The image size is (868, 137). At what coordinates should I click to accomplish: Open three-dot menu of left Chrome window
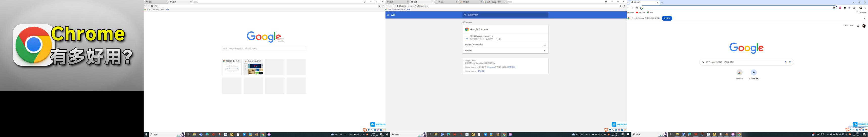[383, 6]
